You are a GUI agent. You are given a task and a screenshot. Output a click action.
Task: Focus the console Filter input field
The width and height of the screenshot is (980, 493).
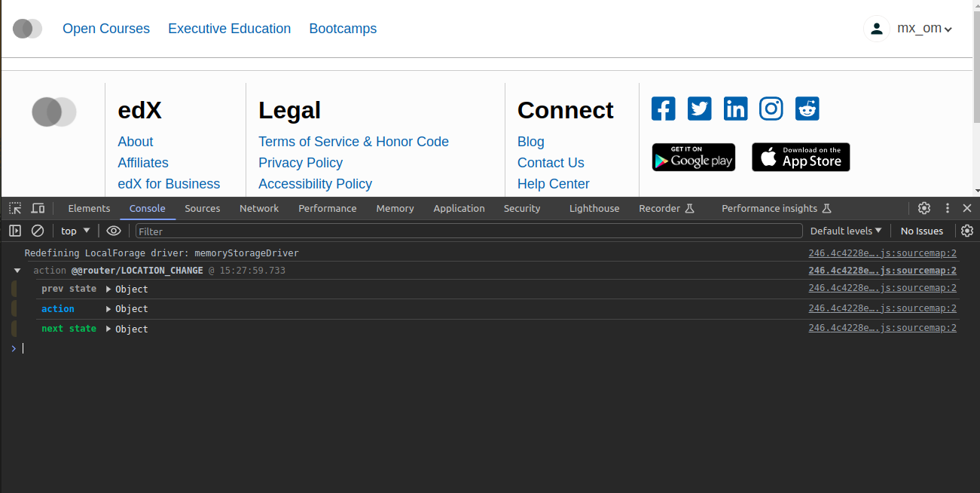pos(469,231)
